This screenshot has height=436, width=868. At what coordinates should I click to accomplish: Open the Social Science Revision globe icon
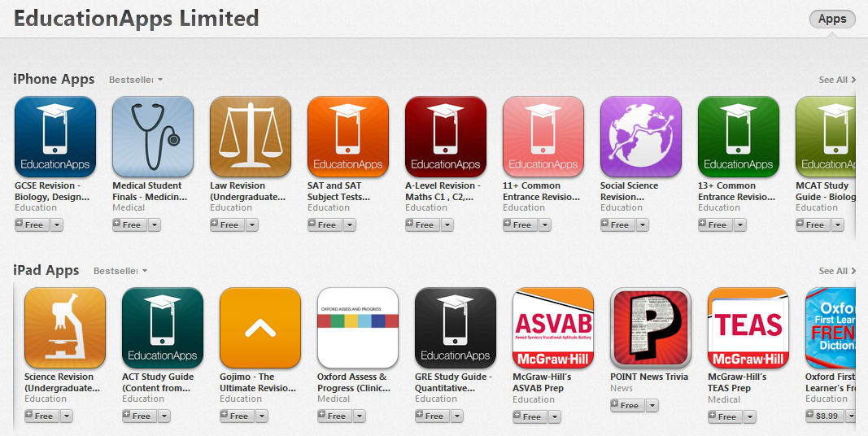641,137
